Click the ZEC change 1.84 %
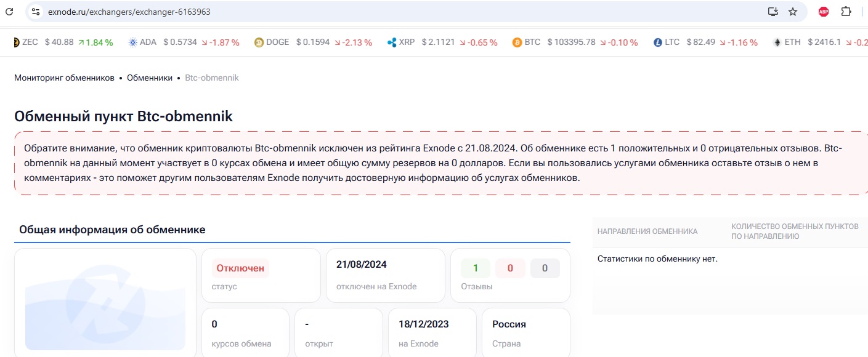This screenshot has width=868, height=357. click(95, 42)
